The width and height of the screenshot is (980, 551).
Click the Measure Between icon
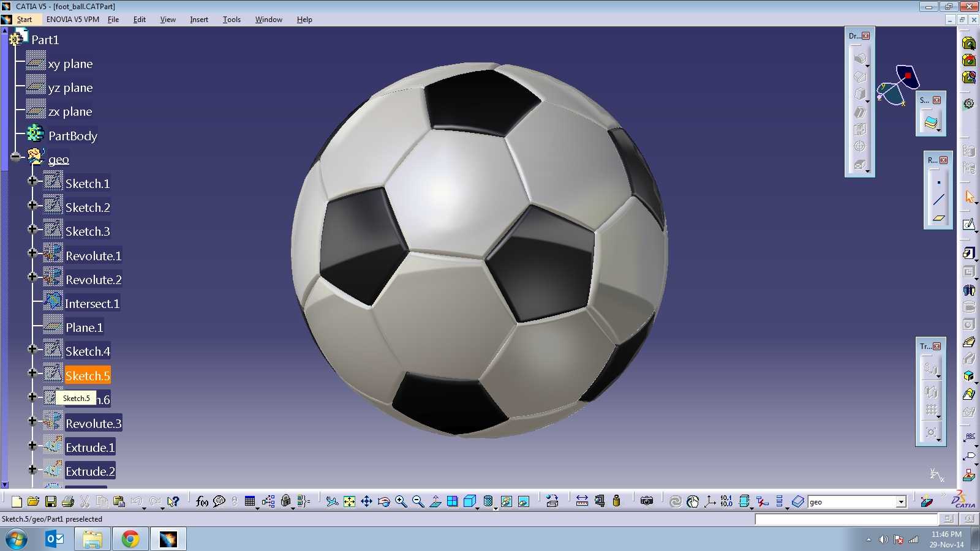click(x=582, y=501)
